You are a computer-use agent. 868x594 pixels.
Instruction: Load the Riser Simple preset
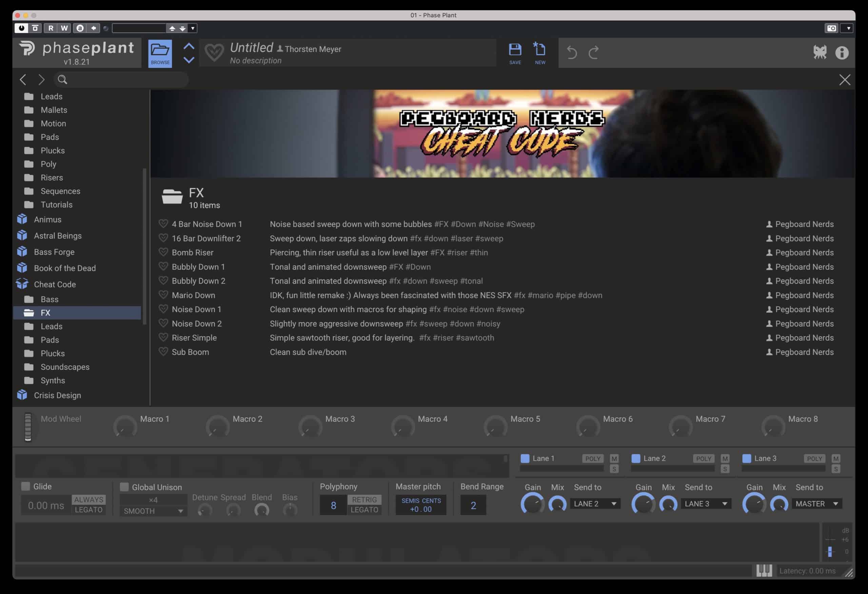click(x=194, y=337)
